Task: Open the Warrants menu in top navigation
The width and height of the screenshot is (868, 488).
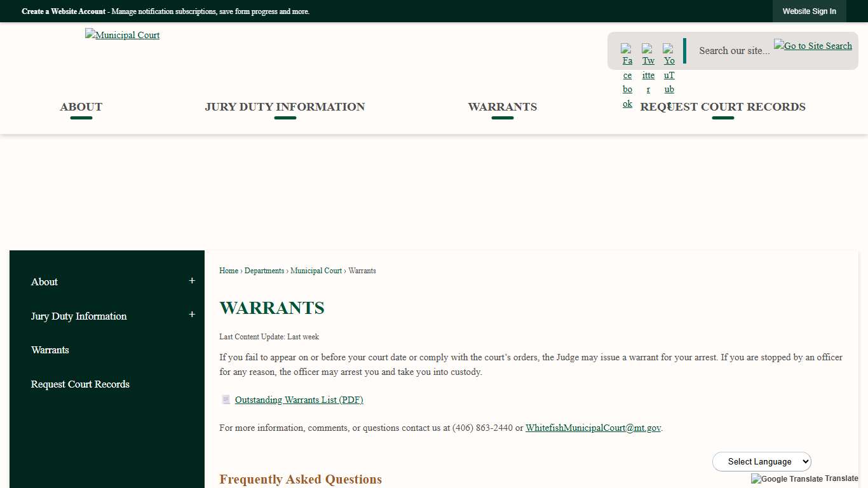Action: [x=502, y=107]
